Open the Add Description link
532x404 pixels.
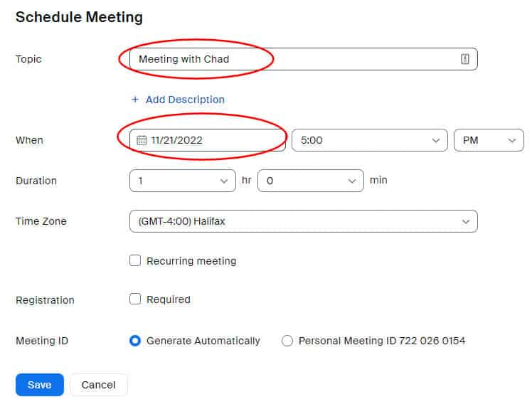[x=185, y=100]
